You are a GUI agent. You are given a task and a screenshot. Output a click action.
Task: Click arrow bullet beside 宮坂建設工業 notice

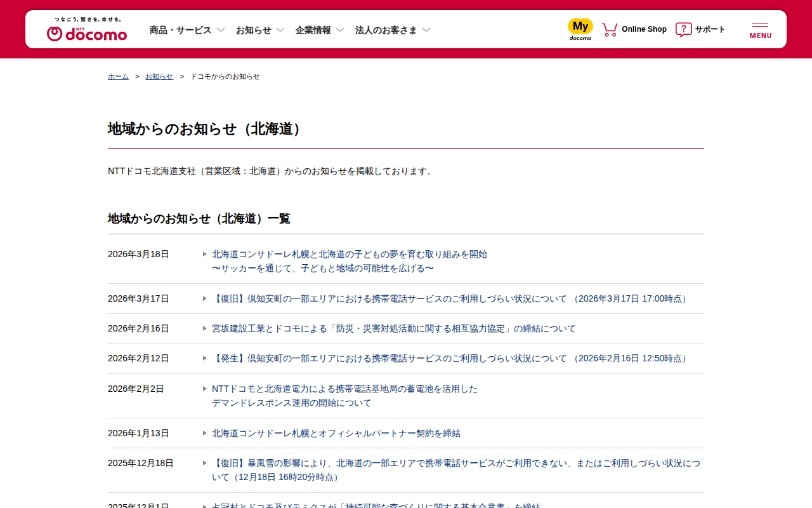(205, 328)
